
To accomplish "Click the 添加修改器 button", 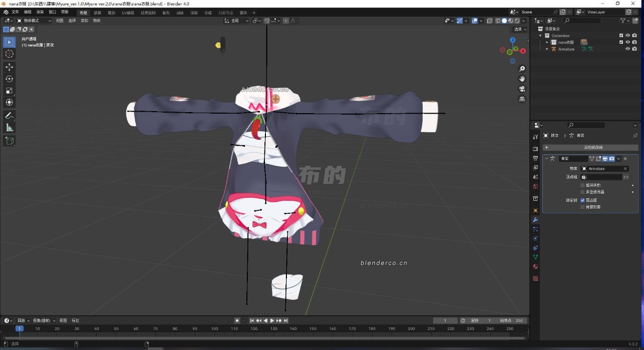I will point(590,148).
